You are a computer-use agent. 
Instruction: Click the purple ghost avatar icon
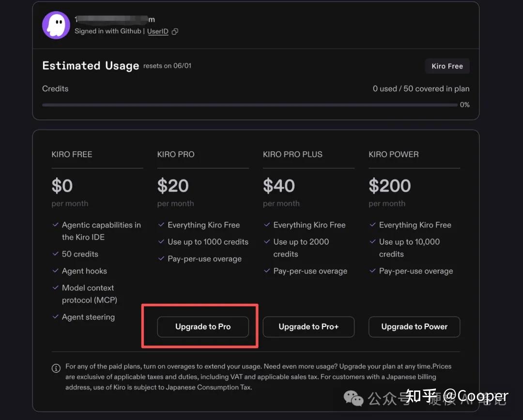56,25
